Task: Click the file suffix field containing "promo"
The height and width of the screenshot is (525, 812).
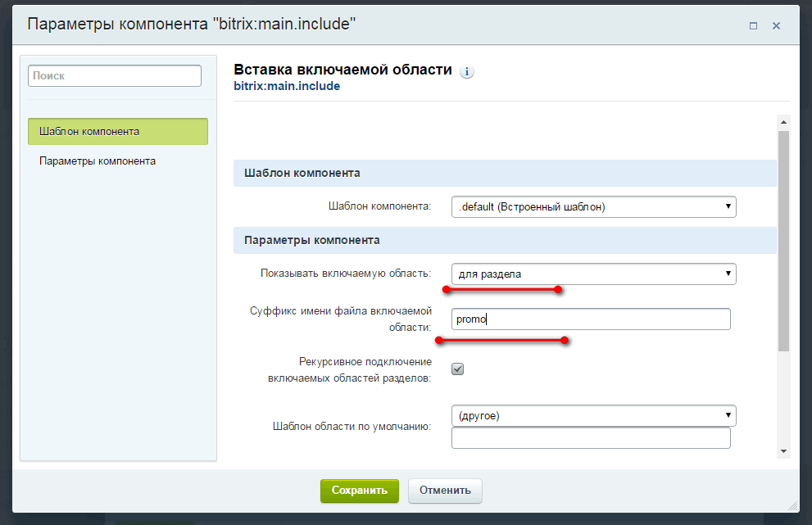Action: tap(590, 319)
